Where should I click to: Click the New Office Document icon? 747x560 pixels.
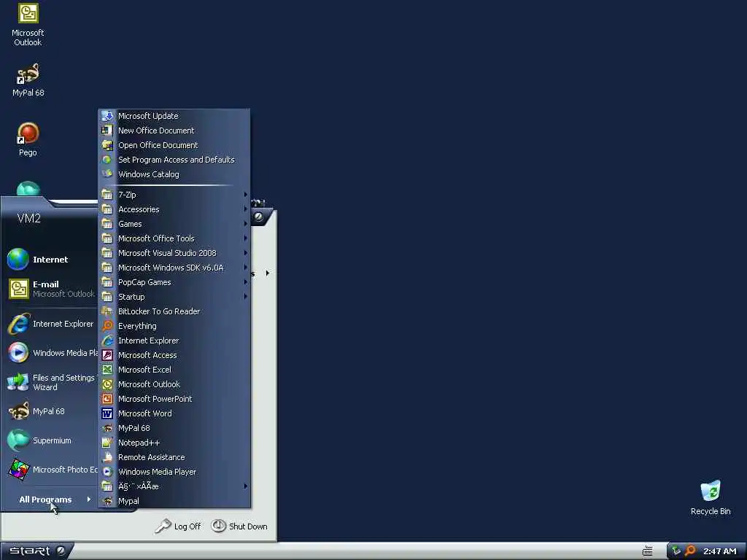[107, 131]
